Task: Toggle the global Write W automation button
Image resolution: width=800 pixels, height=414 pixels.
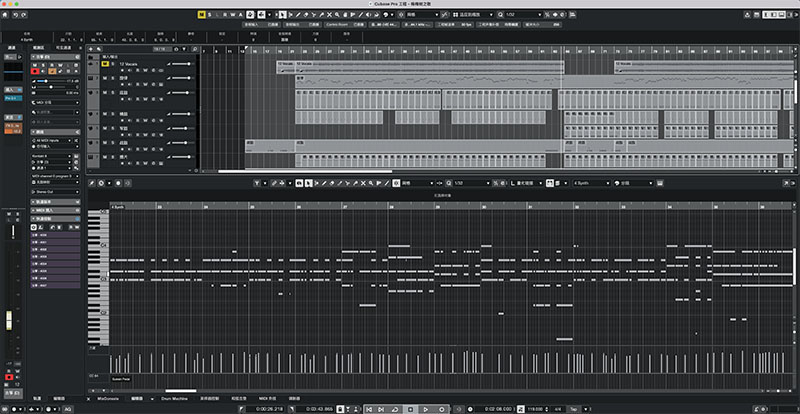Action: (232, 15)
